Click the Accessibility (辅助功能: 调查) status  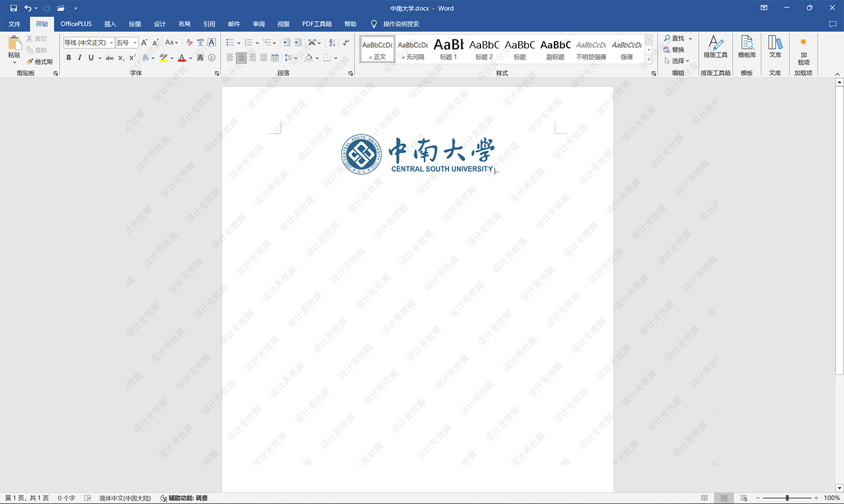point(184,498)
